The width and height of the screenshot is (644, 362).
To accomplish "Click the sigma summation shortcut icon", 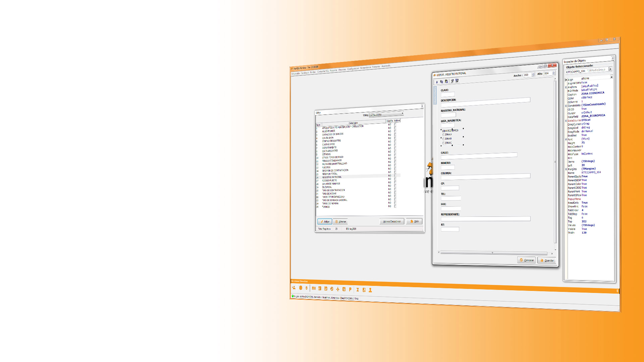I will click(358, 290).
